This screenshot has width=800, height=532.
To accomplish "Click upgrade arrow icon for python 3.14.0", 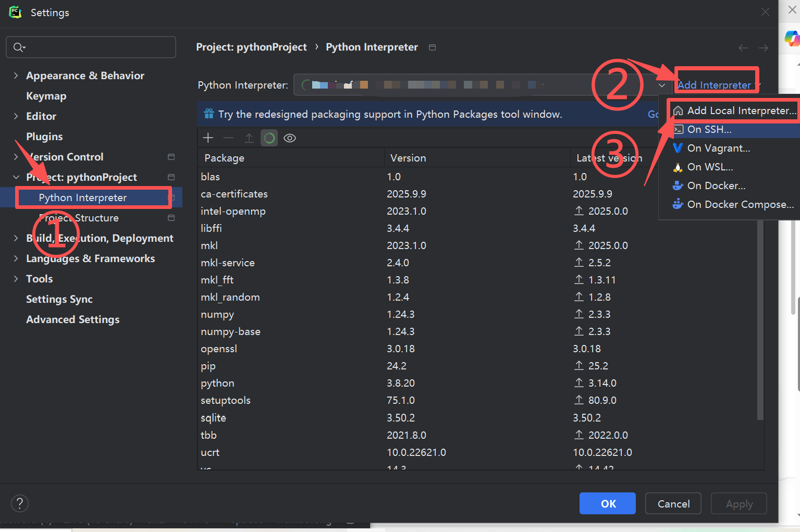I will [579, 382].
